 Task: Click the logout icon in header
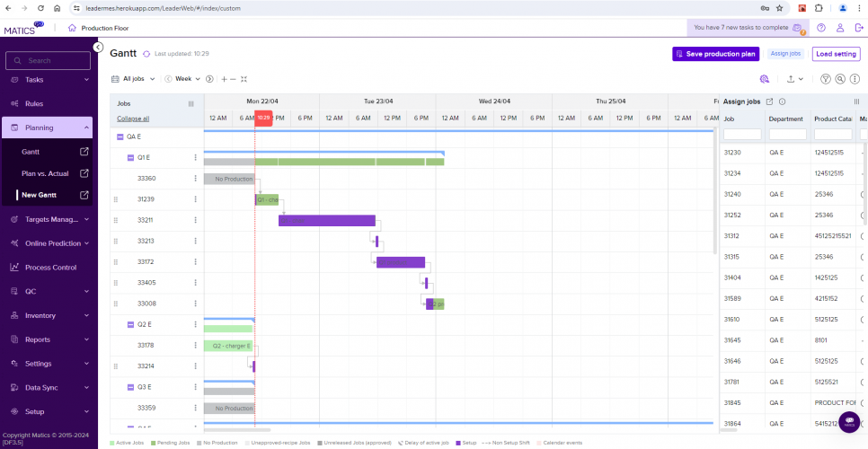tap(859, 28)
